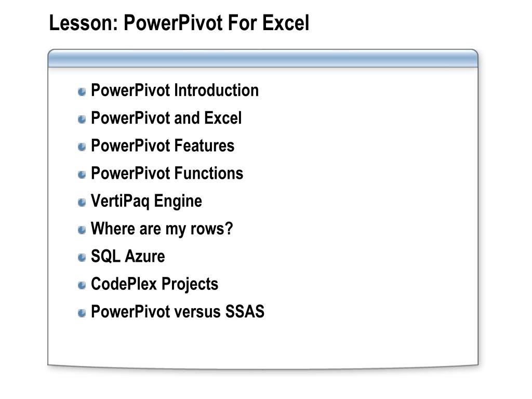Click the bullet beside PowerPivot Functions
Image resolution: width=532 pixels, height=399 pixels.
[82, 175]
